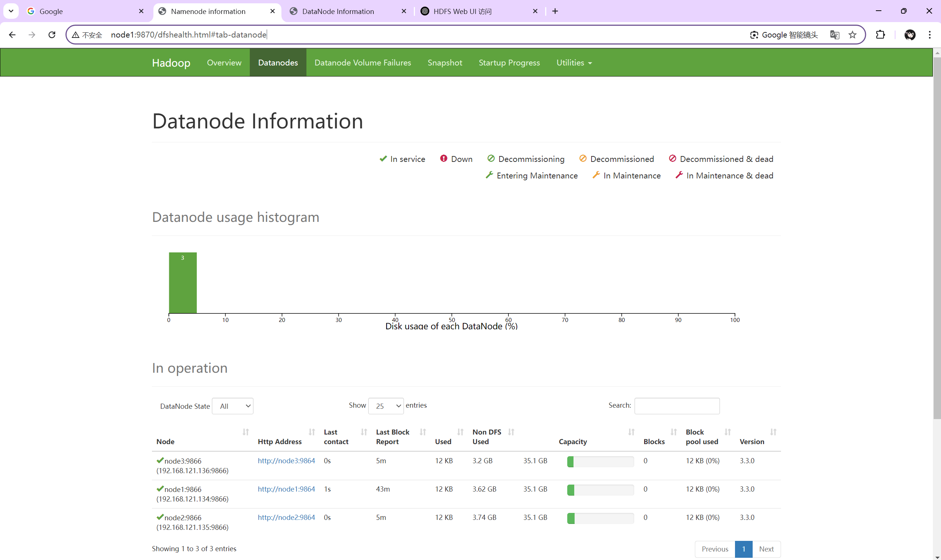Open the Datanode Volume Failures tab
This screenshot has height=560, width=941.
(x=363, y=63)
